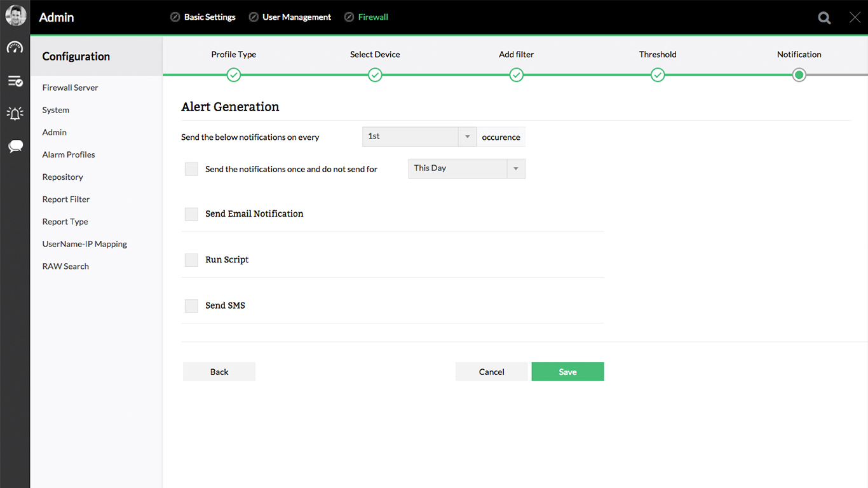The height and width of the screenshot is (488, 868).
Task: Open the Basic Settings tab
Action: click(x=209, y=17)
